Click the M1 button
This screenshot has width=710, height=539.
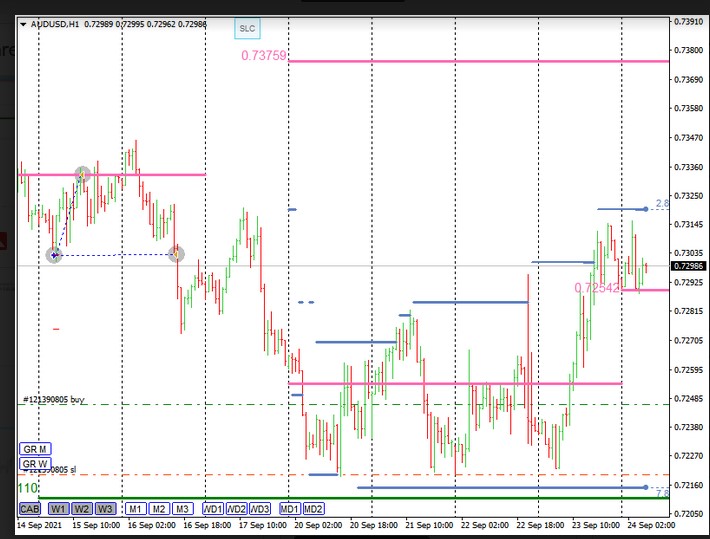pyautogui.click(x=135, y=508)
